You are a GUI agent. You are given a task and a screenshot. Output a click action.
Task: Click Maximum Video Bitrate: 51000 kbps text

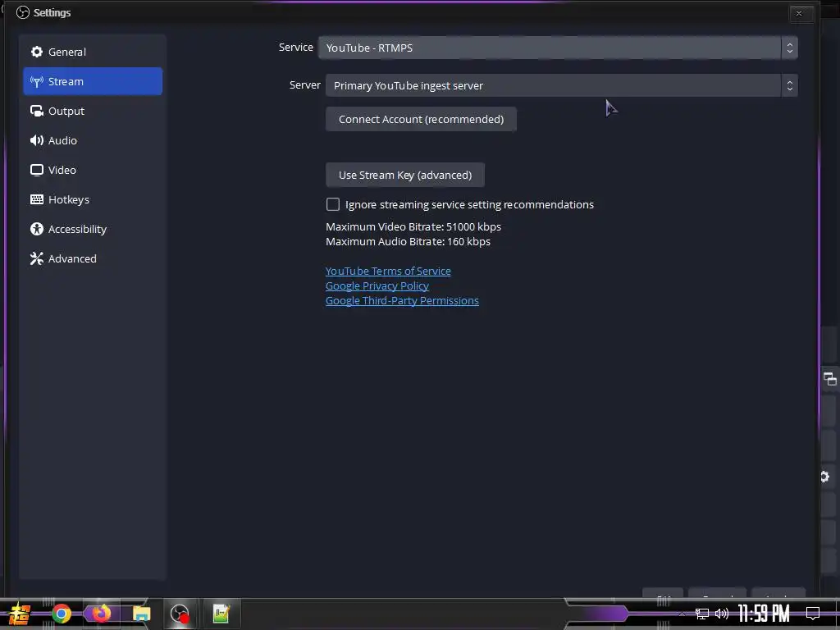[x=413, y=226]
